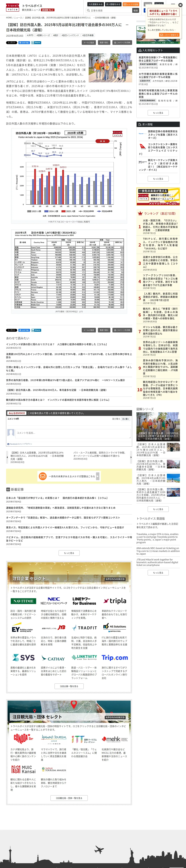
Task: See もっと見る under 図解シリーズ
Action: (158, 509)
